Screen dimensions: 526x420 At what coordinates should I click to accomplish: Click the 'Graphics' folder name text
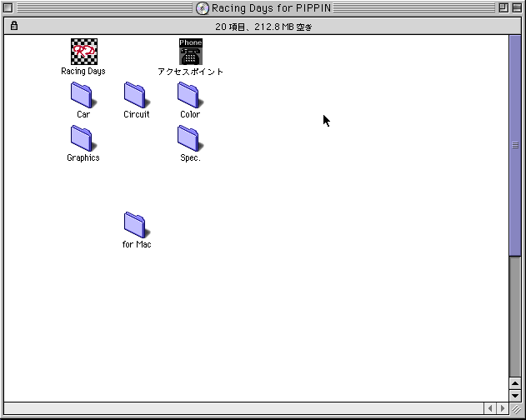click(x=83, y=157)
